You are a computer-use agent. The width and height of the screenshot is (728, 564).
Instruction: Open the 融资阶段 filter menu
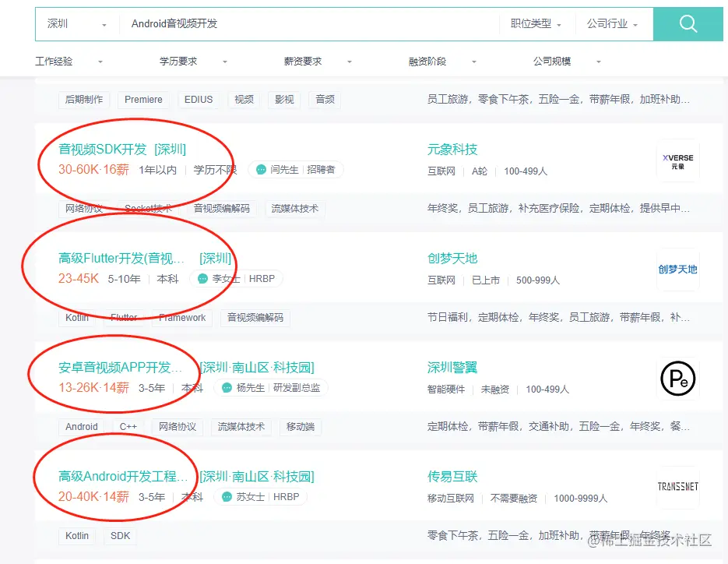425,60
